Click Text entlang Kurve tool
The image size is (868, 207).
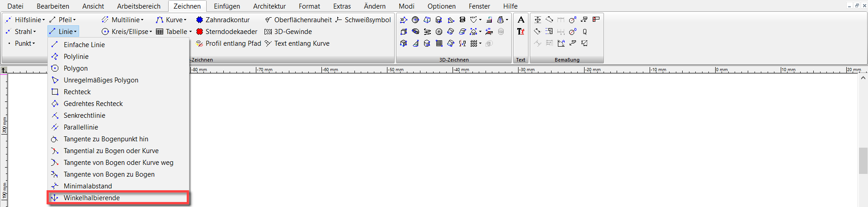297,43
